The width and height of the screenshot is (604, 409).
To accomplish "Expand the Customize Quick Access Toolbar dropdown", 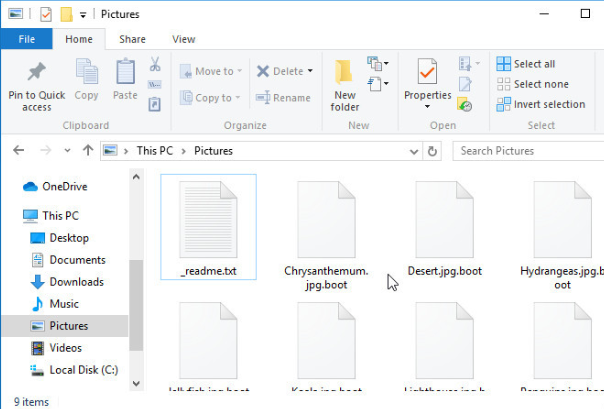I will 82,15.
